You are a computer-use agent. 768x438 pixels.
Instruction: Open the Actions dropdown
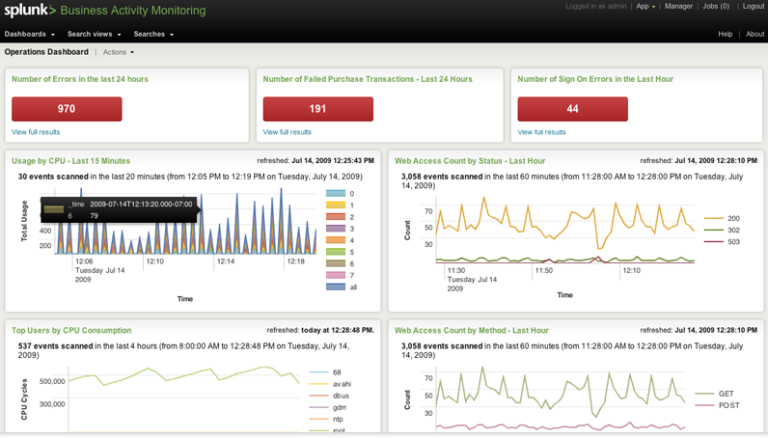117,51
